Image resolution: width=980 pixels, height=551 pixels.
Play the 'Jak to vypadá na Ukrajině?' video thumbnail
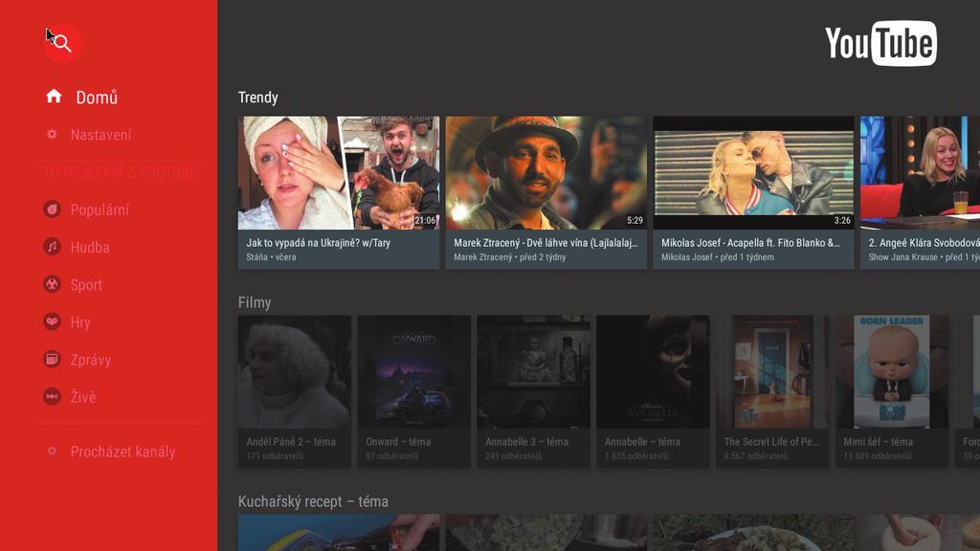[339, 173]
